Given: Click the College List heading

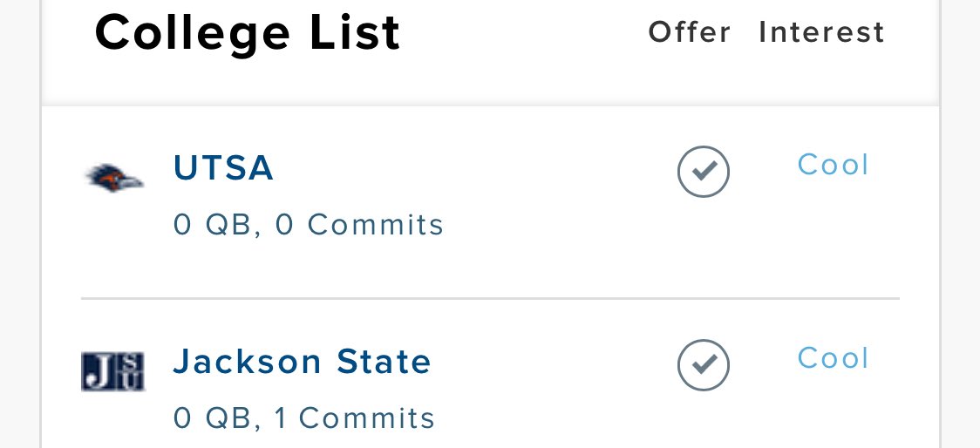Looking at the screenshot, I should 248,32.
